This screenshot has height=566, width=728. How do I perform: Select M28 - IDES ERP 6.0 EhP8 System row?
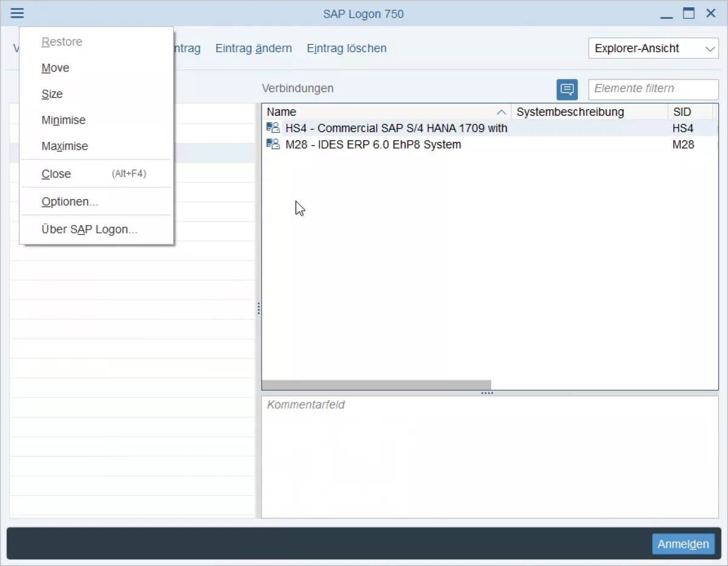pos(490,144)
